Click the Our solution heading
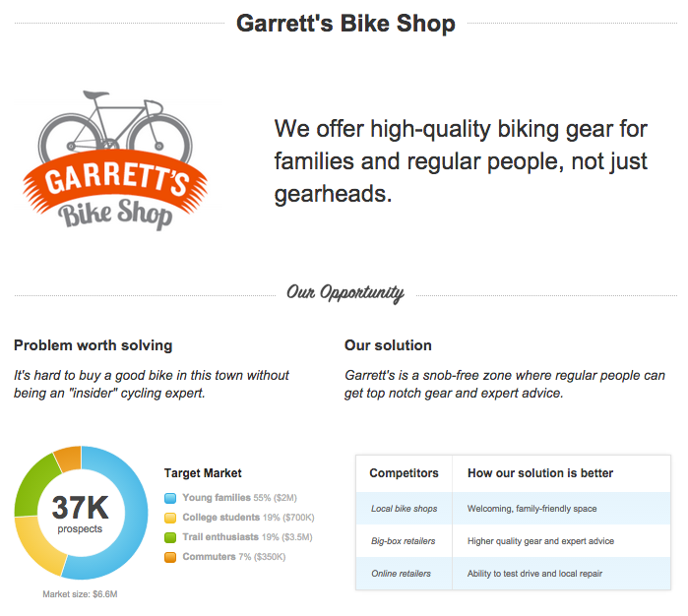Image resolution: width=688 pixels, height=616 pixels. (x=388, y=345)
